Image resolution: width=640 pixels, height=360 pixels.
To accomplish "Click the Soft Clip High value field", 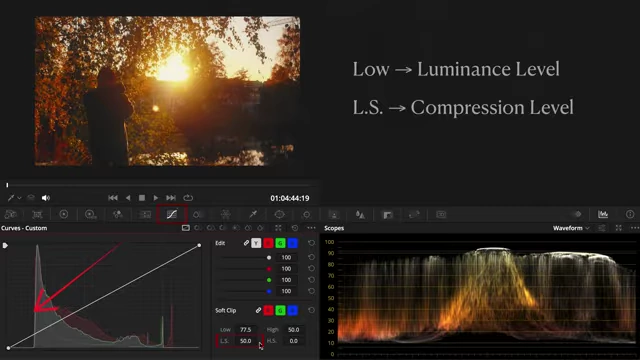I will click(x=293, y=329).
